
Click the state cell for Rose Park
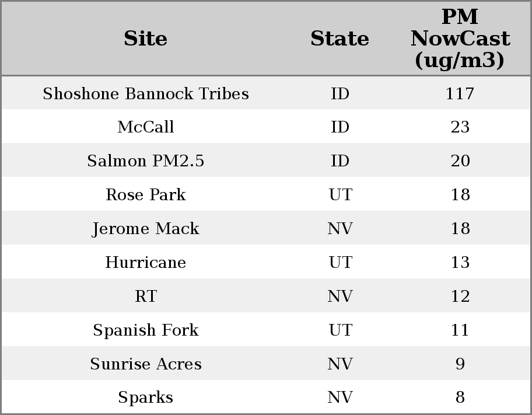pos(340,195)
